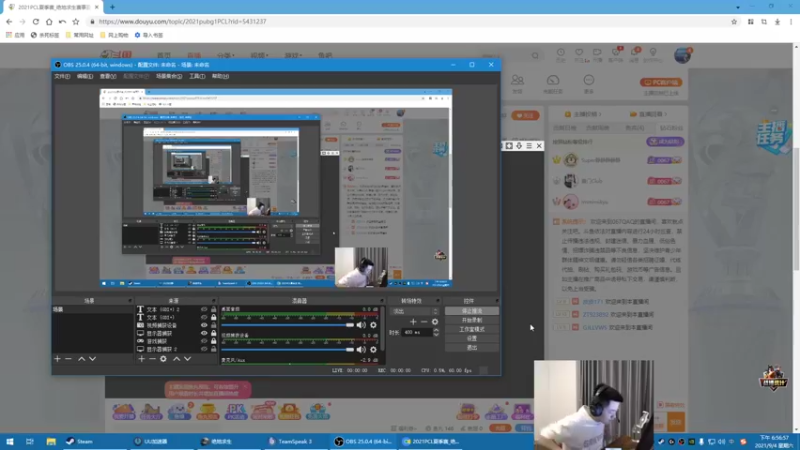Move scene up in OBS scenes panel

81,359
